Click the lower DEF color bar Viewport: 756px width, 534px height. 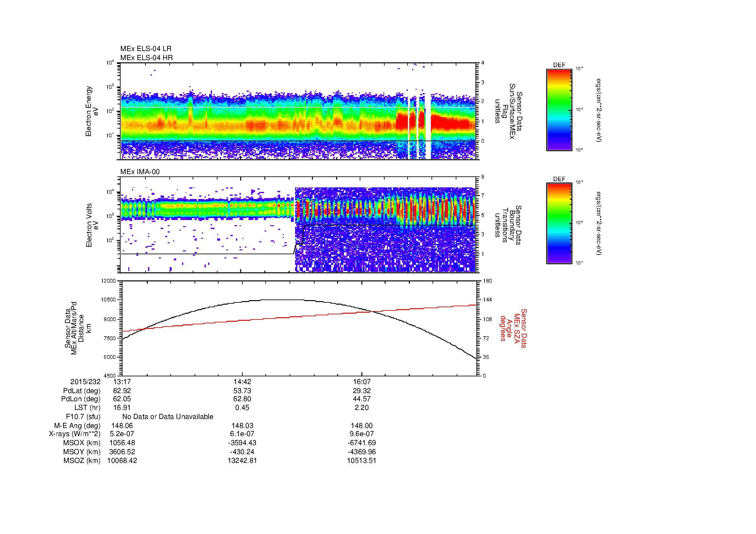click(559, 224)
